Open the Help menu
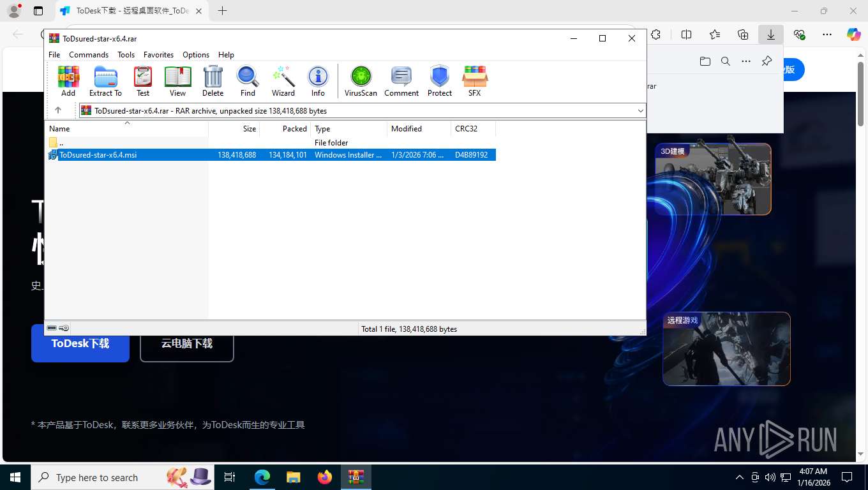Viewport: 868px width, 490px height. pos(226,55)
